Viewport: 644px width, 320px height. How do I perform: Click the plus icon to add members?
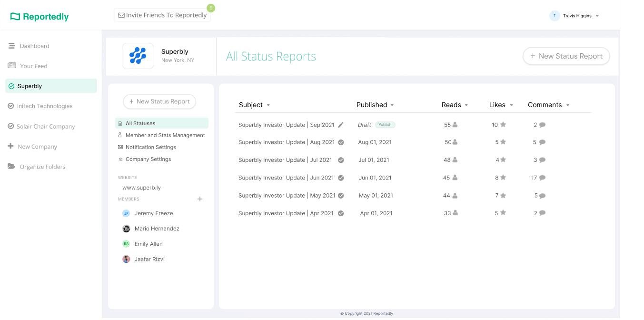coord(200,199)
